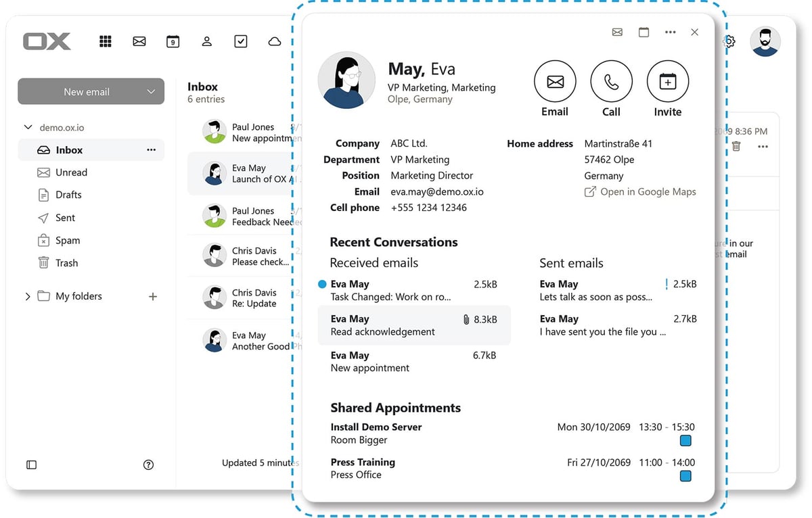Open the Calendar app icon showing 9
The width and height of the screenshot is (812, 518).
coord(173,41)
